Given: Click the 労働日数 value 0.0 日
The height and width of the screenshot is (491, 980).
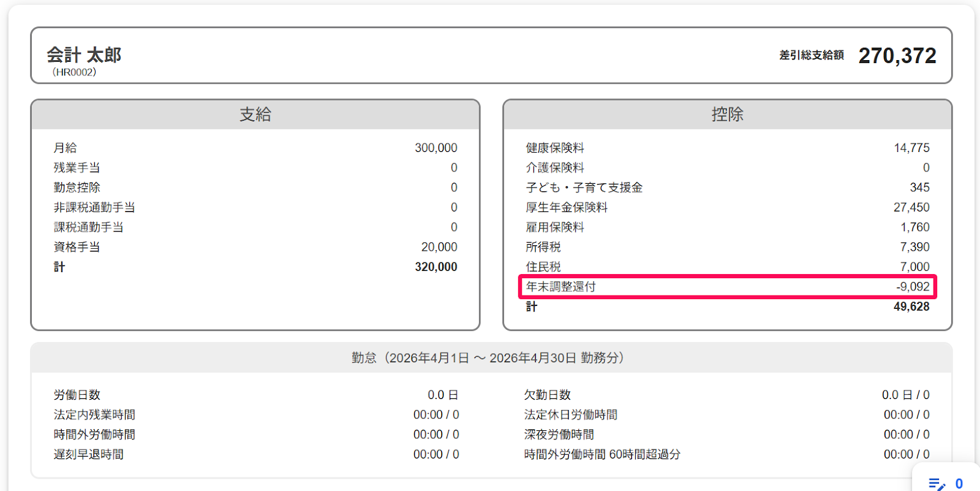Looking at the screenshot, I should pos(443,395).
